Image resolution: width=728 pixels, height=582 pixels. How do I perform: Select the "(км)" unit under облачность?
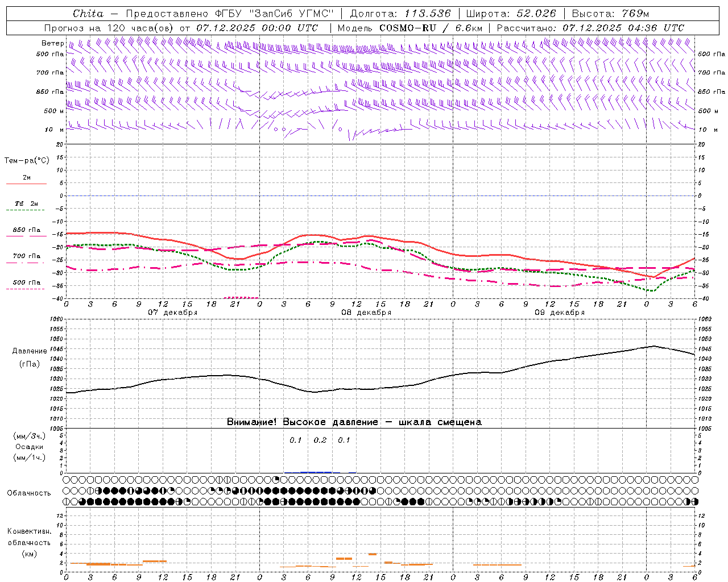[29, 554]
